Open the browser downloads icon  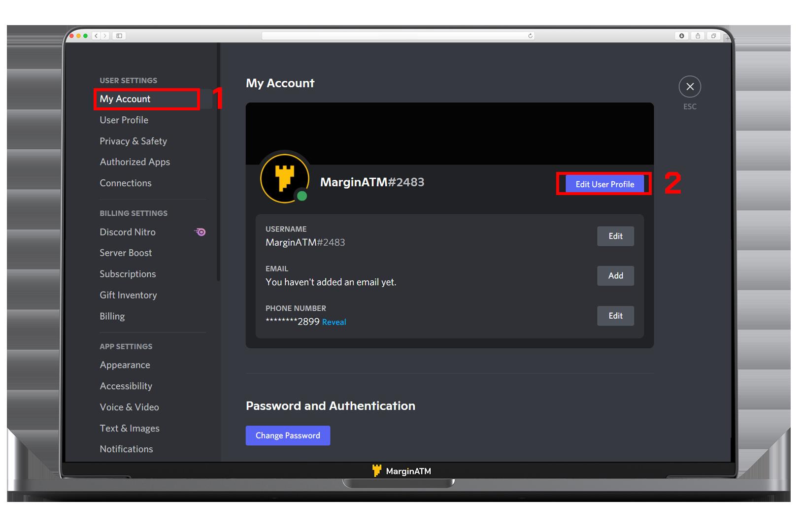[682, 36]
